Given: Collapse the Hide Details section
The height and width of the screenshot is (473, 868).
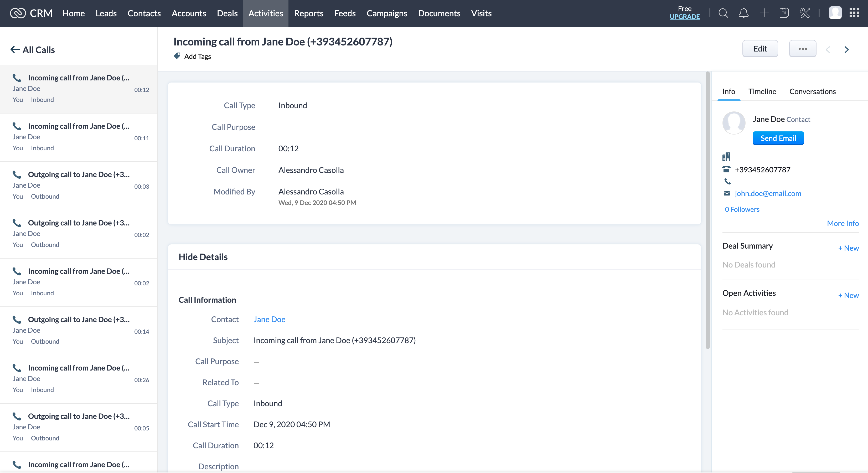Looking at the screenshot, I should point(203,257).
